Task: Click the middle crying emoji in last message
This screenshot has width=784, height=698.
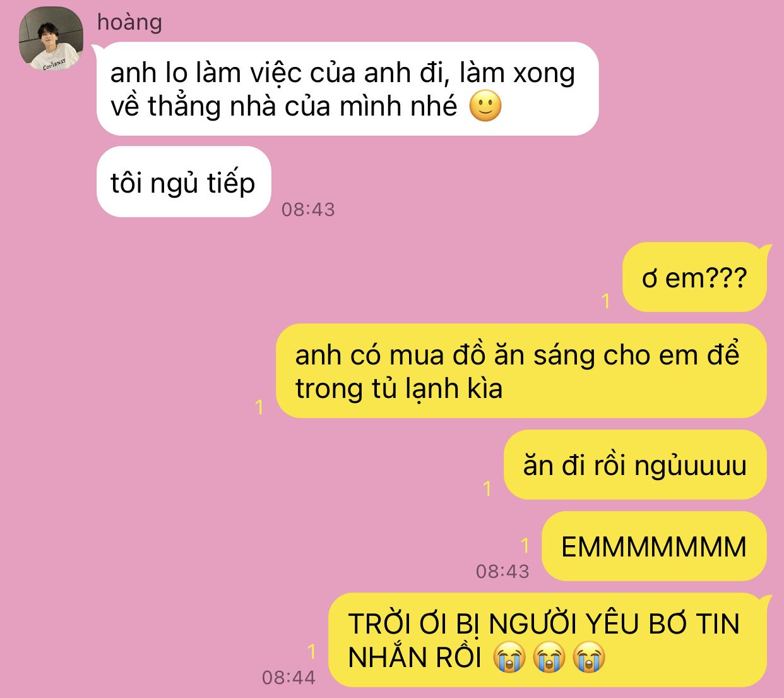Action: tap(549, 658)
